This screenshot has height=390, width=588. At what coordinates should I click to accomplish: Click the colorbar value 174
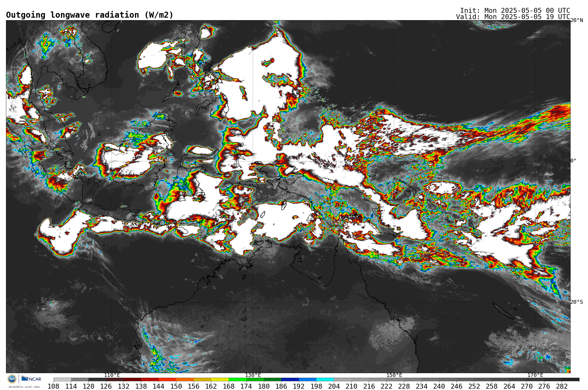click(246, 386)
